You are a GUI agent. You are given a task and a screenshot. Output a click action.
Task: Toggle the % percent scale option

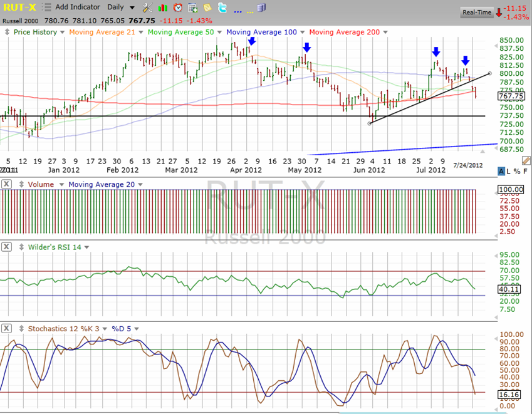click(x=517, y=171)
